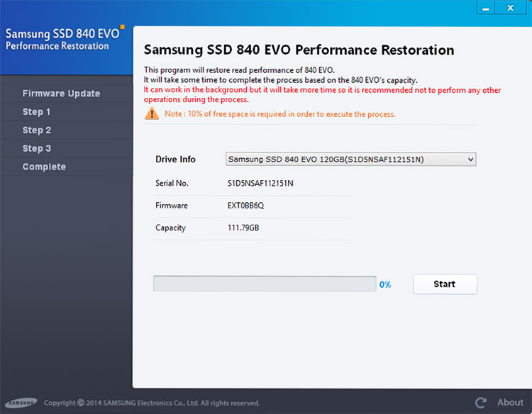Click the Capacity label
Screen dimensions: 532x414
[170, 228]
